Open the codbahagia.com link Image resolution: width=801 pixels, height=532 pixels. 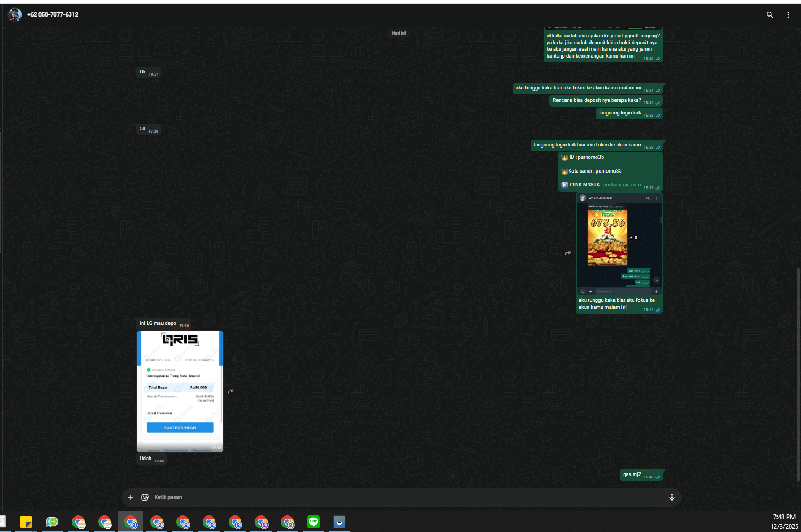[622, 185]
